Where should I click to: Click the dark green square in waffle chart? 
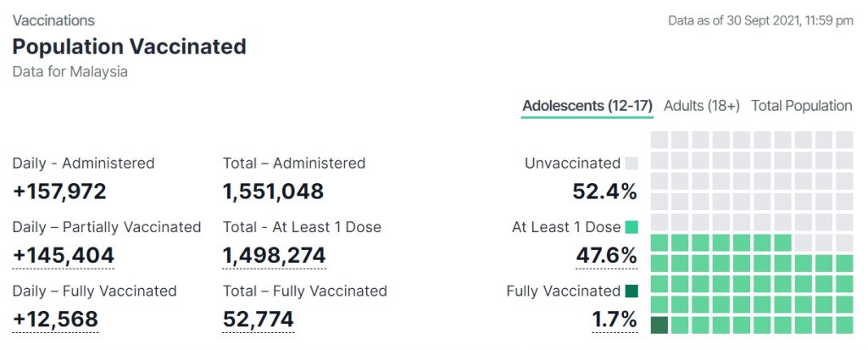pos(659,325)
